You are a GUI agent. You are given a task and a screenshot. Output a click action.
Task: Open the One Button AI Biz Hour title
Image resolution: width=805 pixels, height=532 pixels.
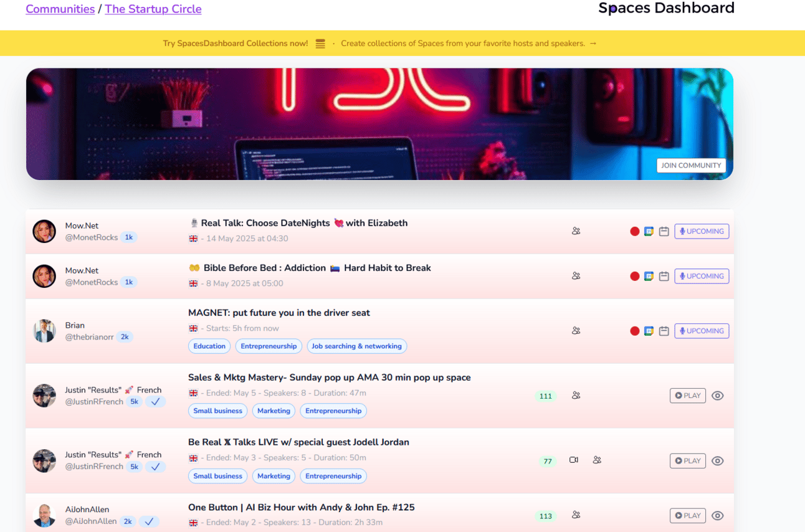(x=302, y=508)
